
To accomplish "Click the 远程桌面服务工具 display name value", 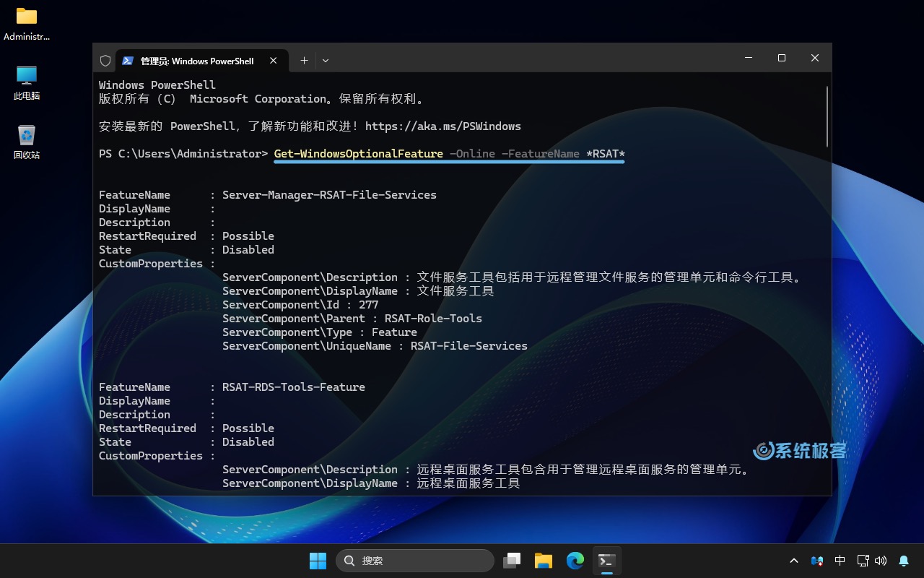I will tap(468, 483).
